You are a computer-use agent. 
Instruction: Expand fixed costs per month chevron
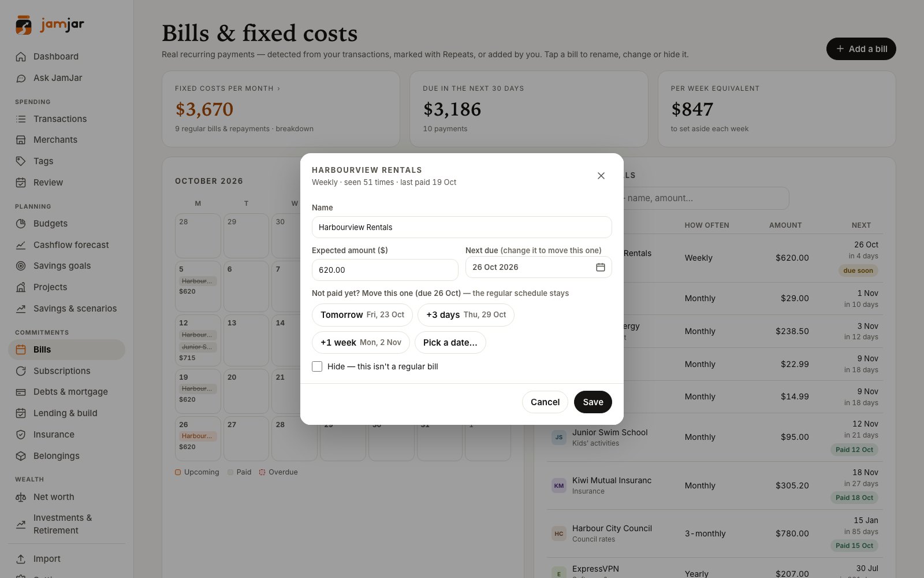[278, 88]
